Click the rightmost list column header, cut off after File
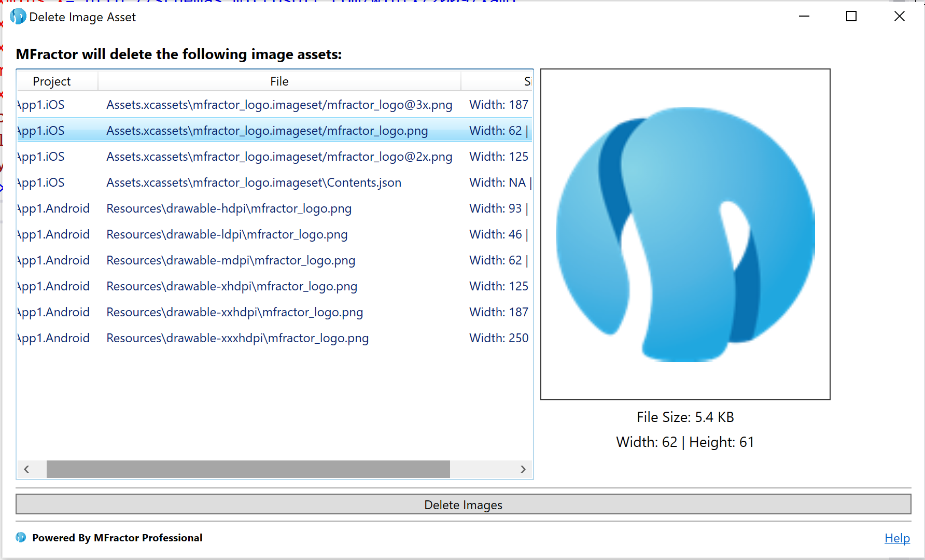Image resolution: width=925 pixels, height=560 pixels. 497,81
